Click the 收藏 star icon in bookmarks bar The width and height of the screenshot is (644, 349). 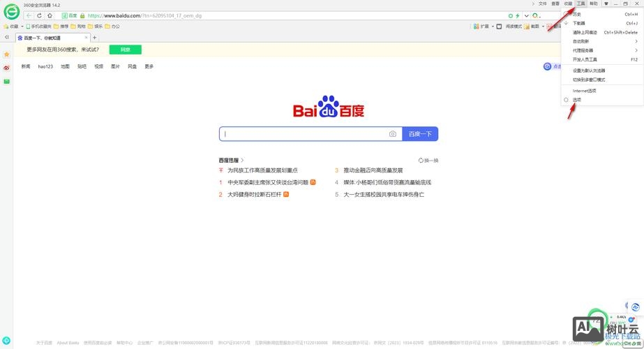[6, 27]
